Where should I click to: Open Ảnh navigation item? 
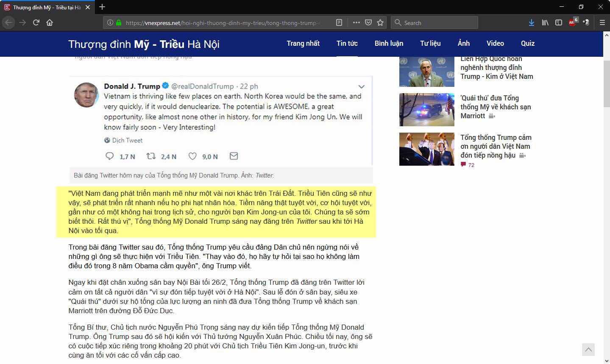[x=464, y=43]
